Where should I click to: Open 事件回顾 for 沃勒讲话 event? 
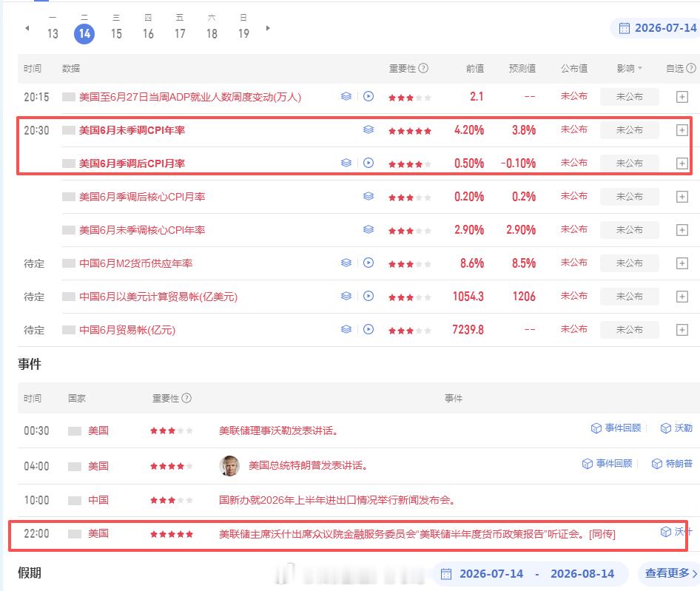pos(616,428)
